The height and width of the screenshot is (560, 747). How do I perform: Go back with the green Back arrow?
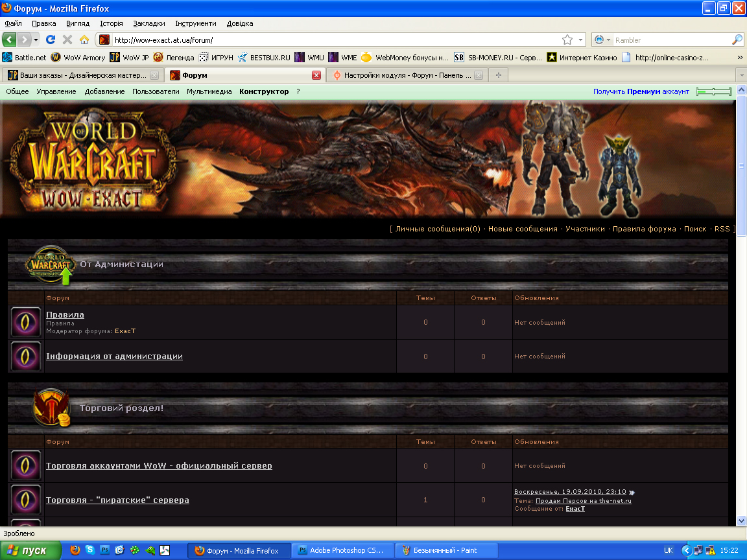[10, 40]
